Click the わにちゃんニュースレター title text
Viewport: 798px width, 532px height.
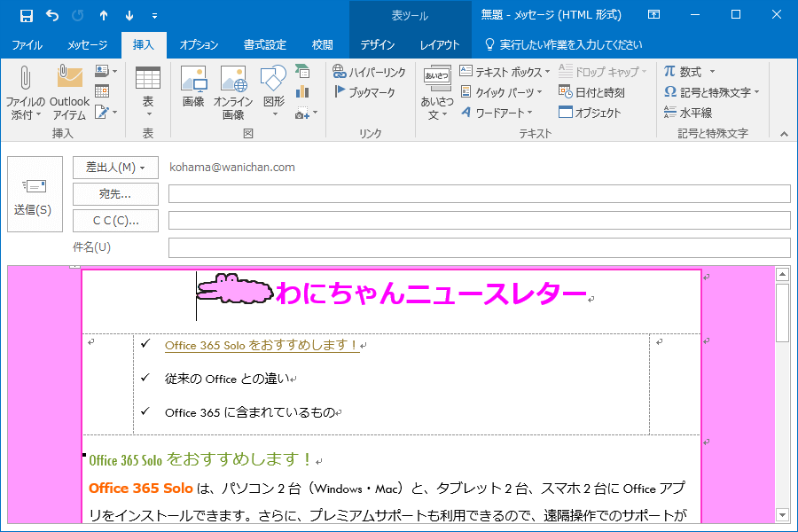(432, 293)
